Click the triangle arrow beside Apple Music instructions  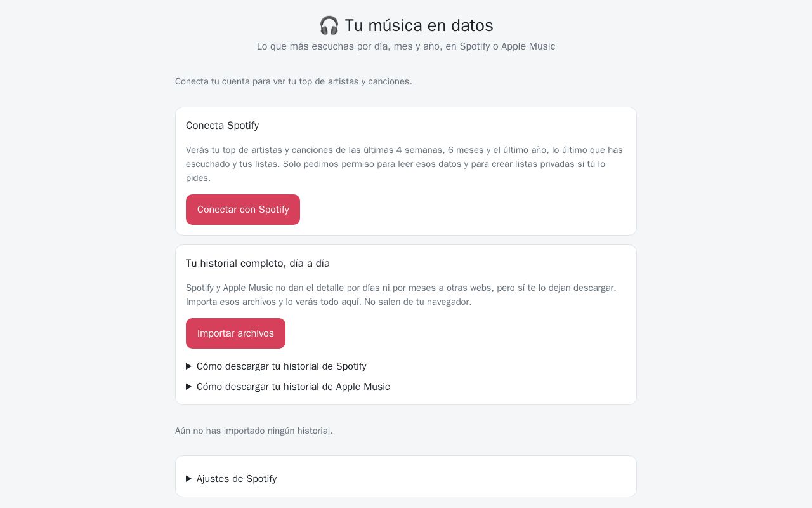point(188,387)
